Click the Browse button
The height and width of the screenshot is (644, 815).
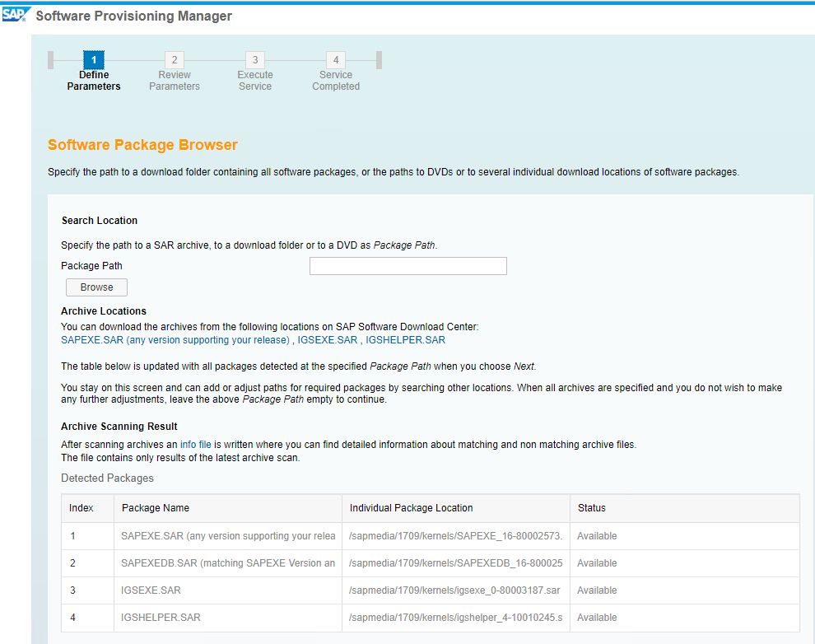pos(96,287)
